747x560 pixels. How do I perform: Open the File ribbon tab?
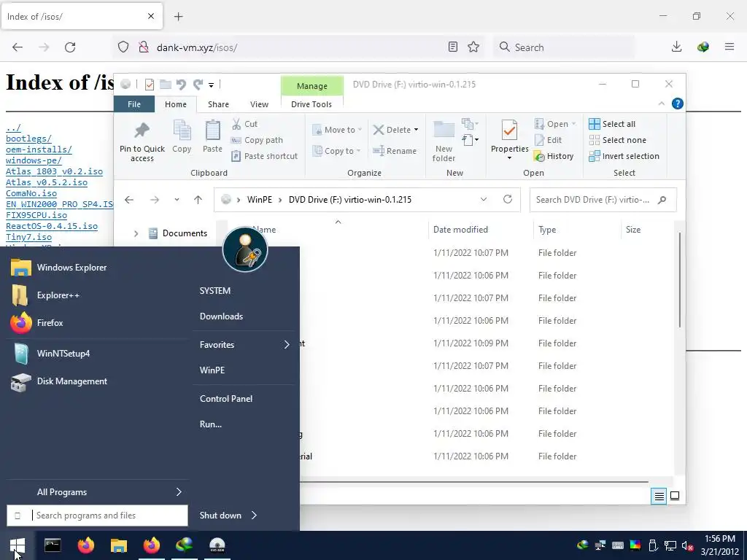point(134,104)
